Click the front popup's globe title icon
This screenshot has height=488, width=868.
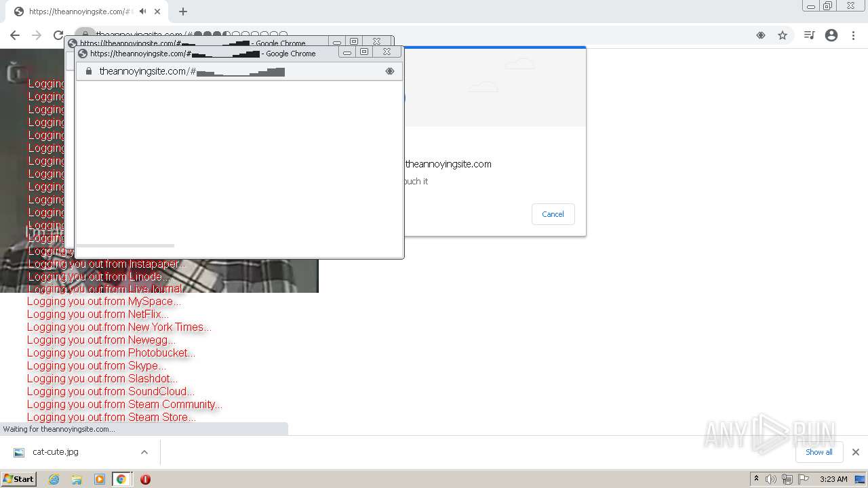(x=83, y=54)
